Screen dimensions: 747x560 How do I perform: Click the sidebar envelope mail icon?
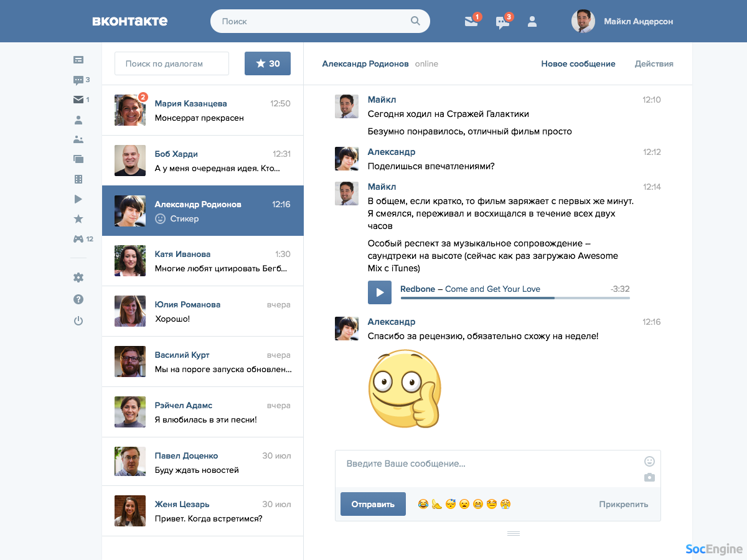[78, 100]
